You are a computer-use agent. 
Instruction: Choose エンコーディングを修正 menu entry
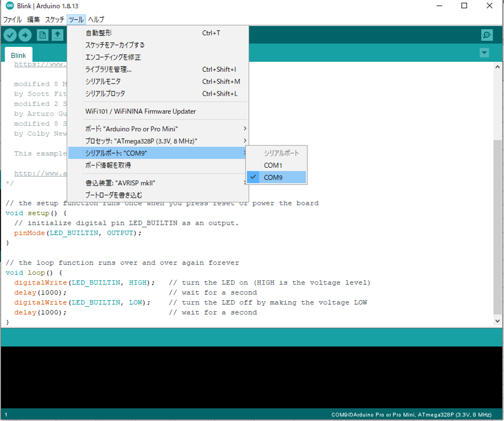(x=158, y=57)
